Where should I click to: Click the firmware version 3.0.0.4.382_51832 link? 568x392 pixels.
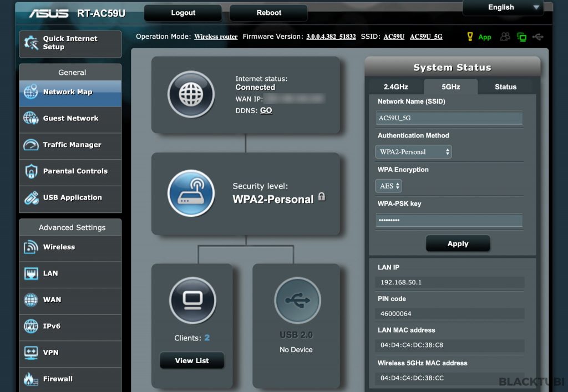[x=331, y=37]
